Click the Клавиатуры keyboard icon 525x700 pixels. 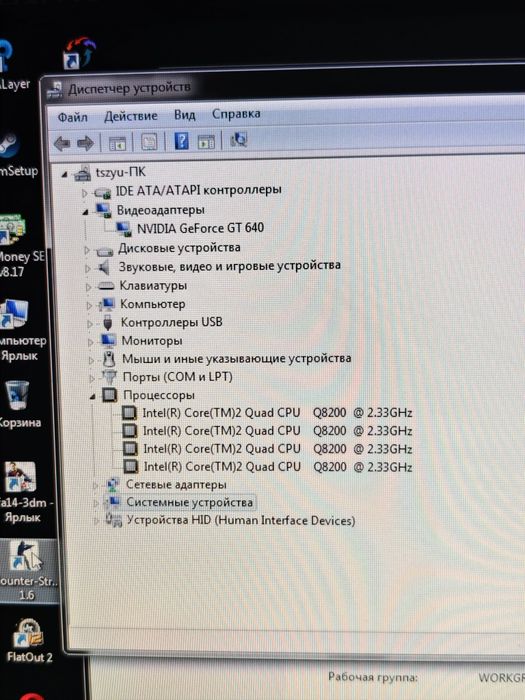(106, 286)
